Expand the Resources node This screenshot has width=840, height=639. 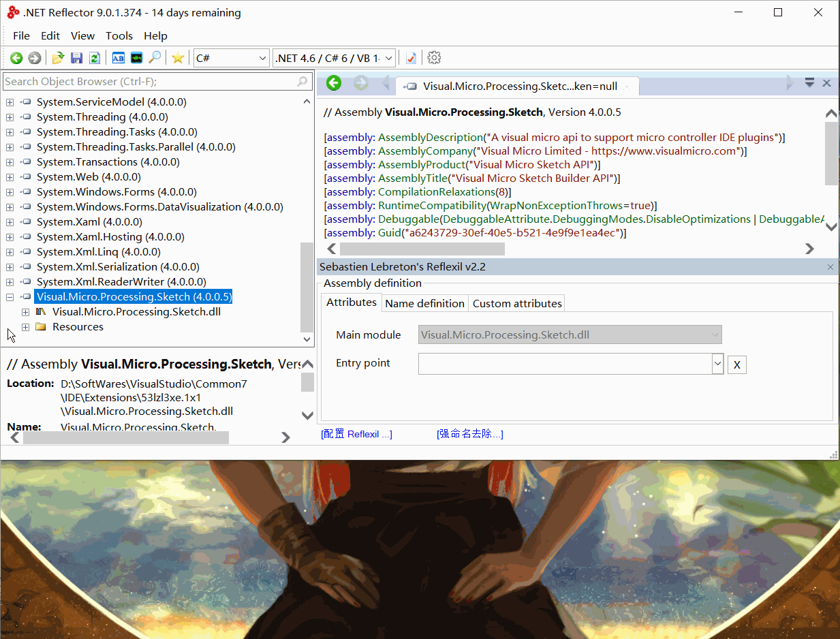click(25, 327)
